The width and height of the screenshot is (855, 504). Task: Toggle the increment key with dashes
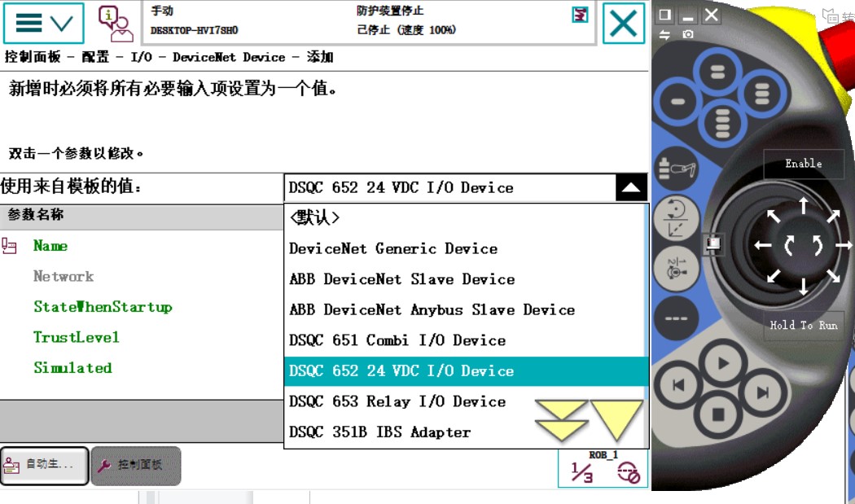click(676, 318)
